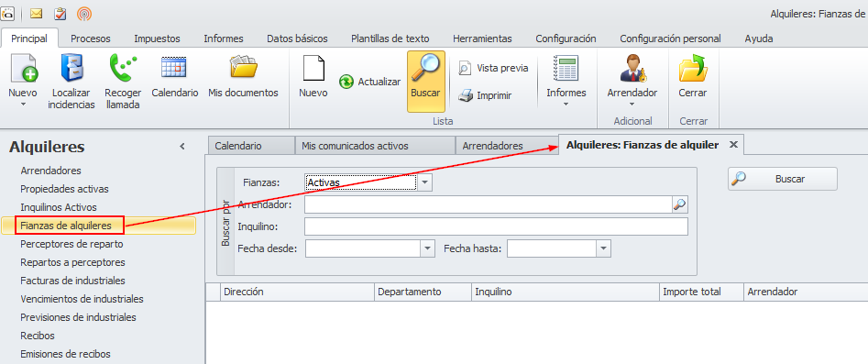
Task: Open the Calendario ribbon icon
Action: [x=174, y=68]
